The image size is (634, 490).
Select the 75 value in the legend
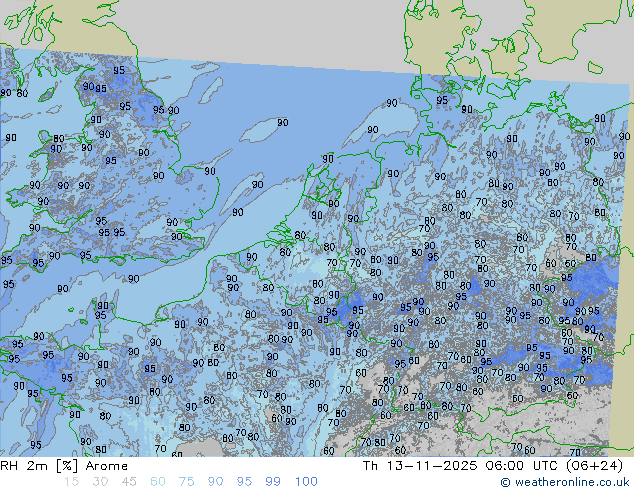click(x=186, y=482)
